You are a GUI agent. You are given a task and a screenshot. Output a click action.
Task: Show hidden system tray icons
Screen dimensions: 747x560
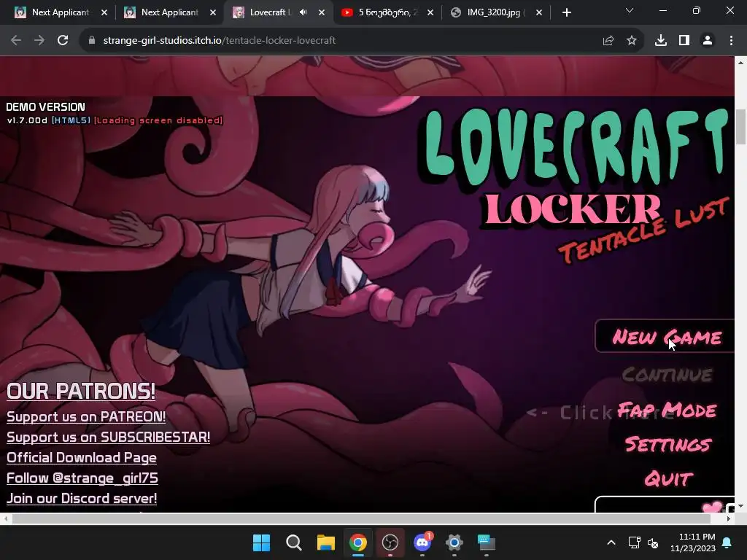tap(611, 542)
